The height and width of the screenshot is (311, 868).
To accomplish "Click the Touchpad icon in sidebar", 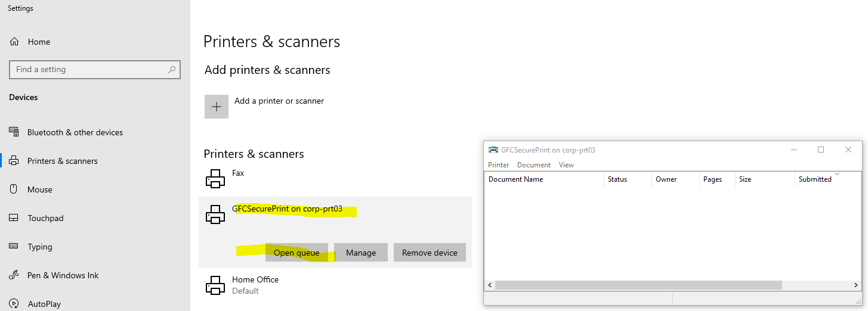I will click(14, 218).
